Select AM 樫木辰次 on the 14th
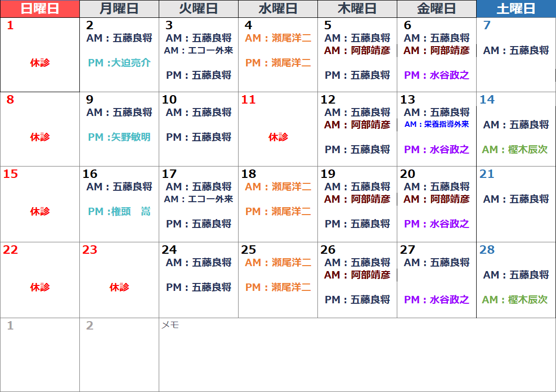The height and width of the screenshot is (392, 556). tap(515, 150)
